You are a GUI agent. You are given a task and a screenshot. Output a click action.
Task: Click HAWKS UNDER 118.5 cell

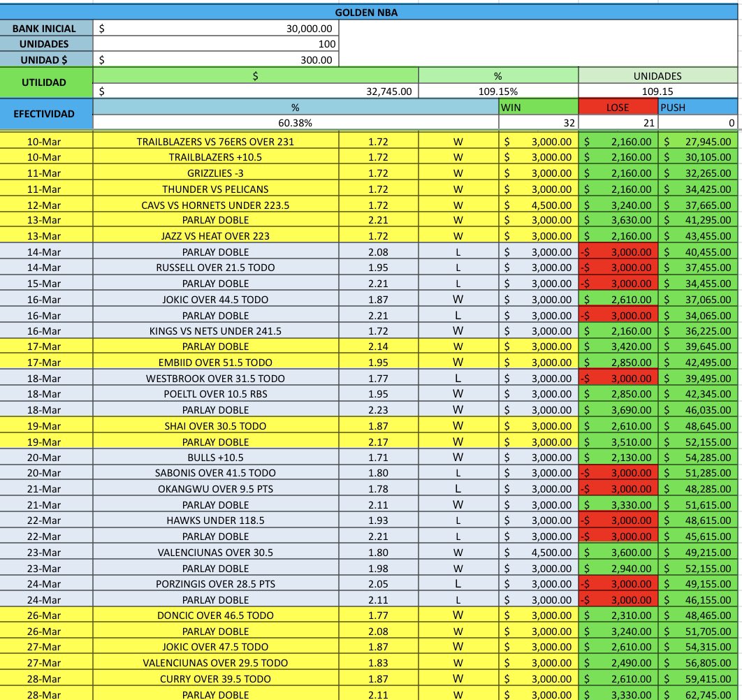click(x=216, y=520)
